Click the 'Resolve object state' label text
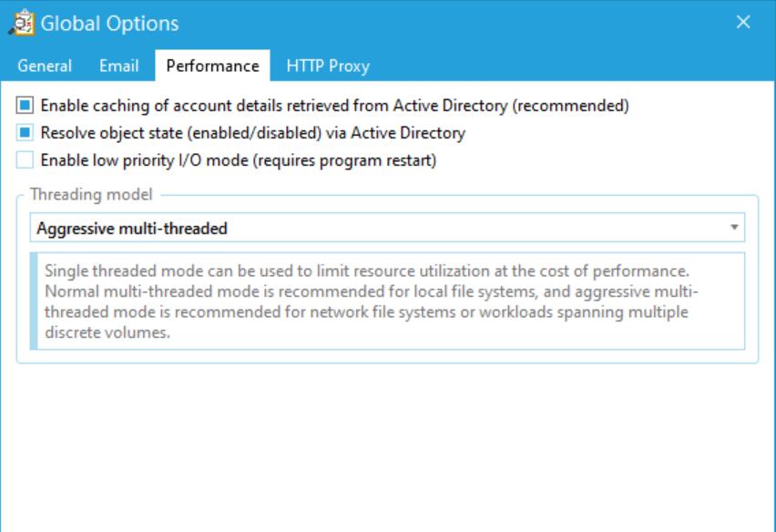This screenshot has height=532, width=776. click(x=253, y=133)
